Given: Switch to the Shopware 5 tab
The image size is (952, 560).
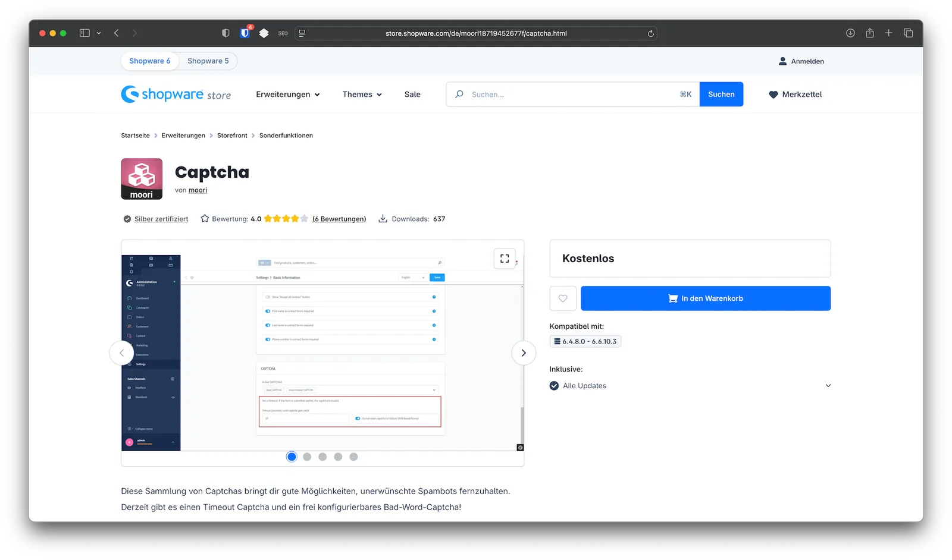Looking at the screenshot, I should pyautogui.click(x=208, y=61).
